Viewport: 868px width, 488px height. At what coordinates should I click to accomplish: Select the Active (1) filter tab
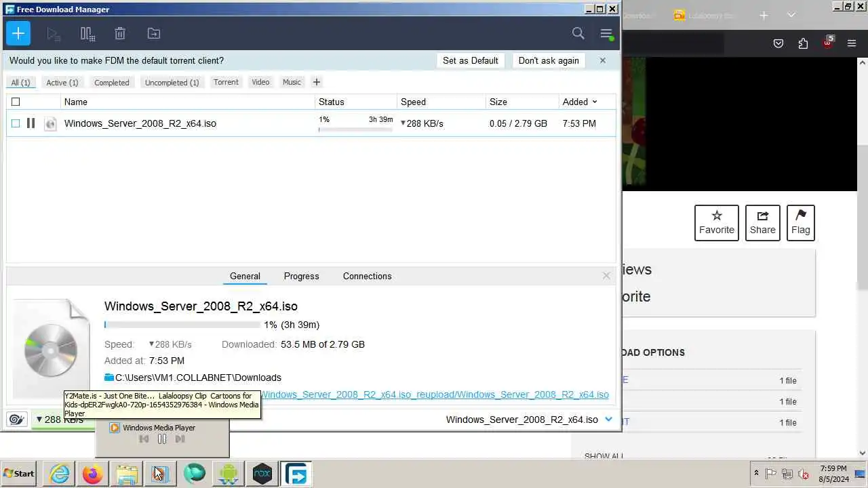pyautogui.click(x=62, y=82)
